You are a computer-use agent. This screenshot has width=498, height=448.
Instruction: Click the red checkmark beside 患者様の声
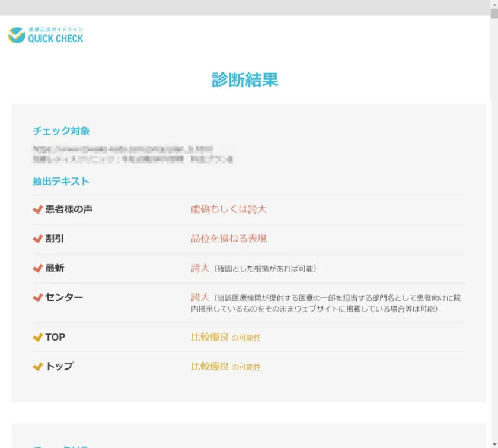click(38, 209)
